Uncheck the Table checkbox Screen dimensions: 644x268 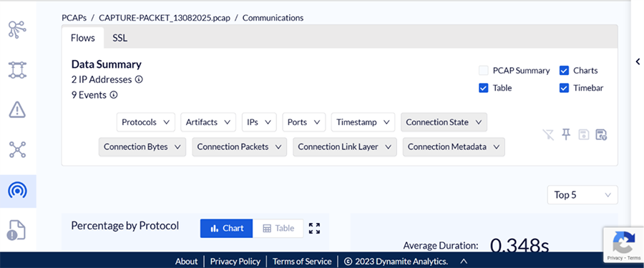(x=484, y=88)
